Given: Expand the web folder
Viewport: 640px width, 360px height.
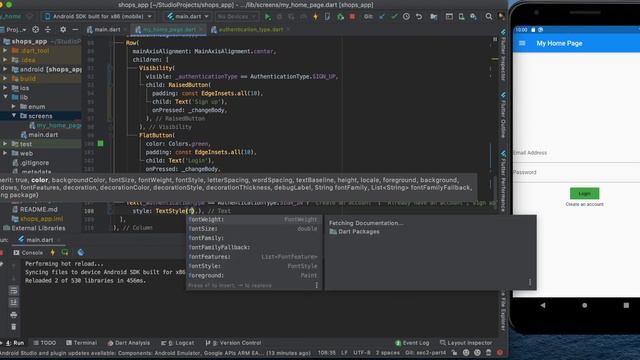Looking at the screenshot, I should [x=5, y=153].
